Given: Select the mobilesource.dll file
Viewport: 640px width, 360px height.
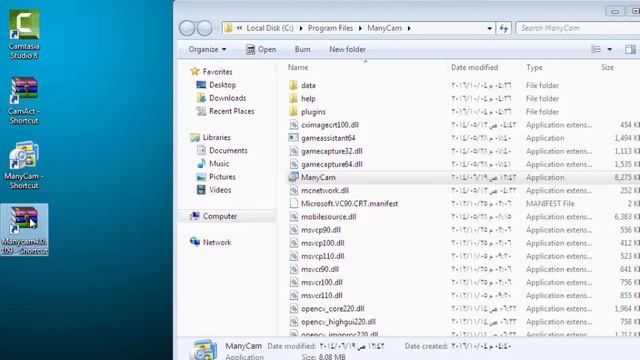Looking at the screenshot, I should tap(329, 217).
